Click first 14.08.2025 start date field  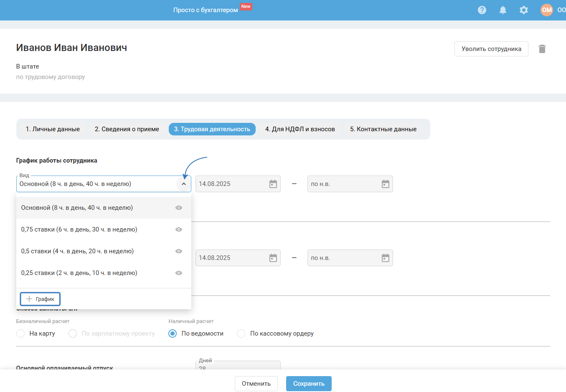238,184
